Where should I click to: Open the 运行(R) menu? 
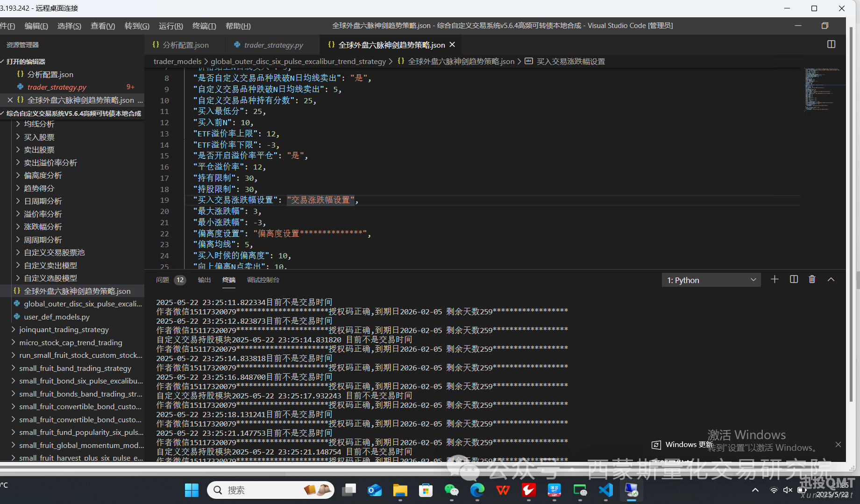(x=171, y=26)
